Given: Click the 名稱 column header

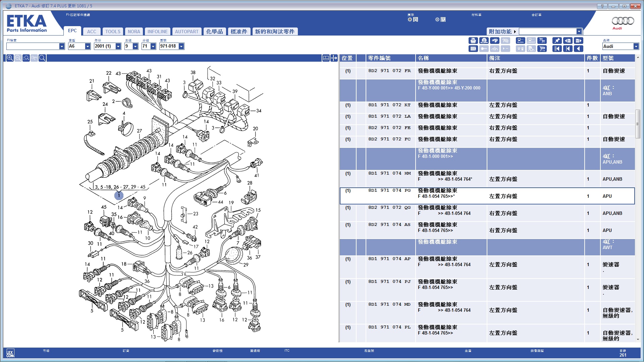Looking at the screenshot, I should [451, 58].
